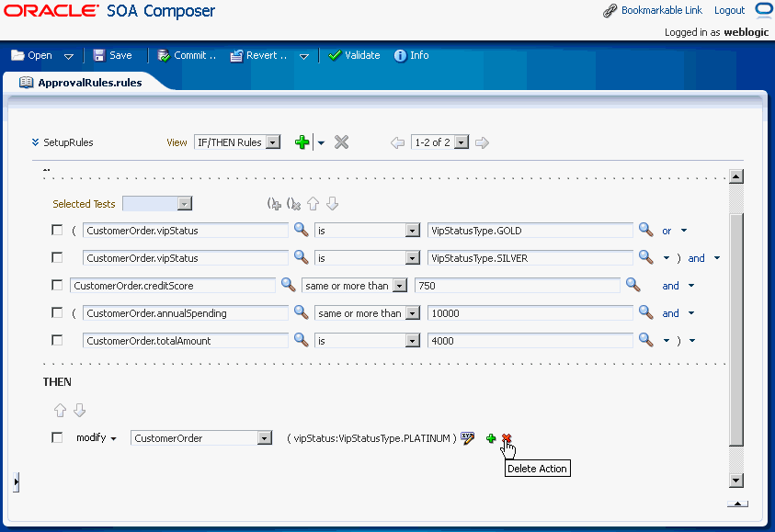The width and height of the screenshot is (775, 532).
Task: Move selected test down arrow
Action: pyautogui.click(x=333, y=203)
